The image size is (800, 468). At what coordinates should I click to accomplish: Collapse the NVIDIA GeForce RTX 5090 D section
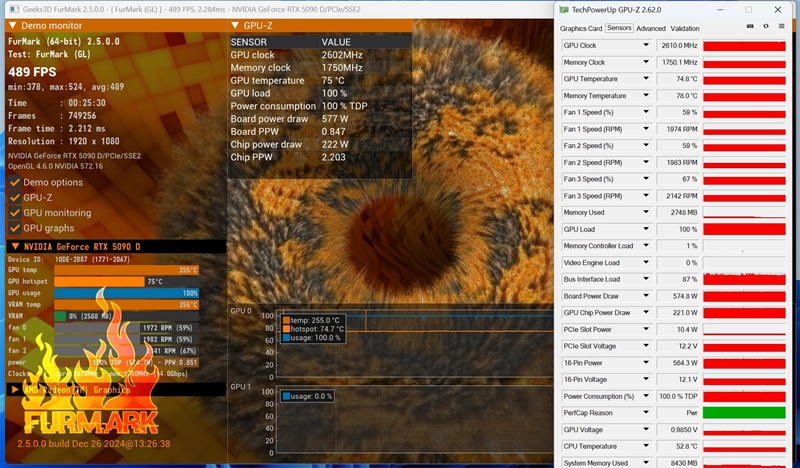click(x=14, y=246)
